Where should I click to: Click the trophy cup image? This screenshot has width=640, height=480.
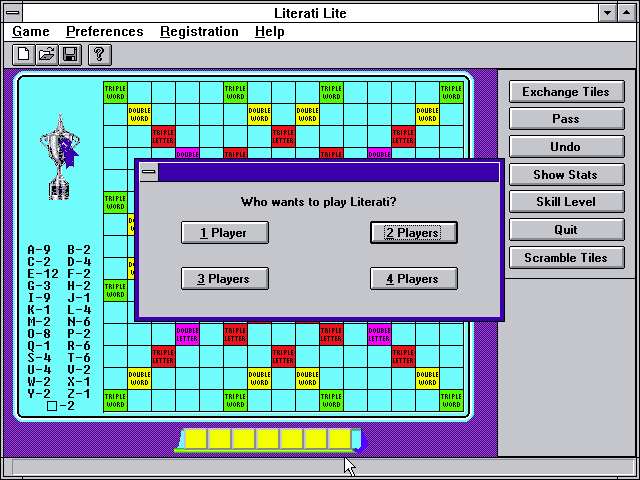click(x=58, y=156)
